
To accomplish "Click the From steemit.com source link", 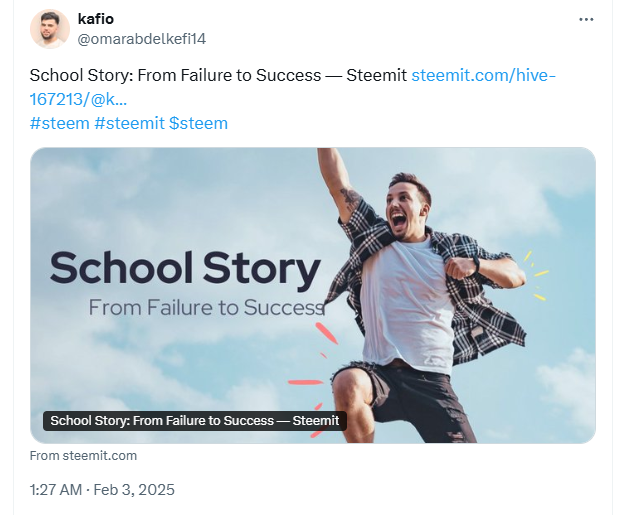I will (83, 456).
